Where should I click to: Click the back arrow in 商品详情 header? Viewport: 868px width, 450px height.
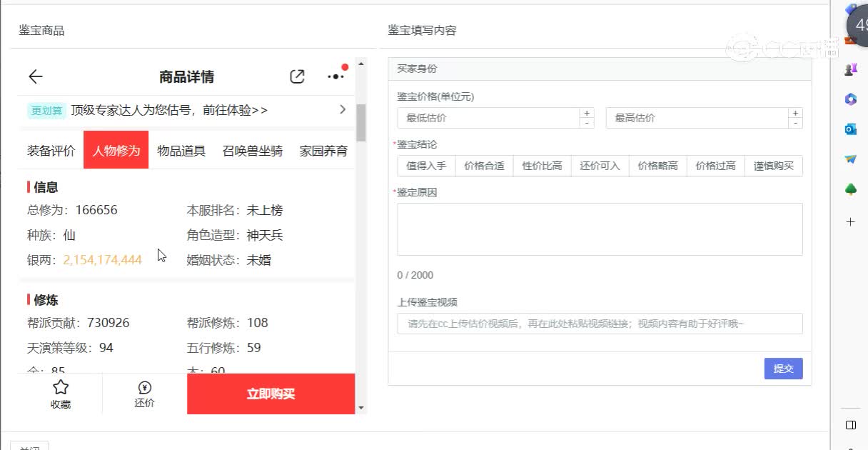pos(36,77)
